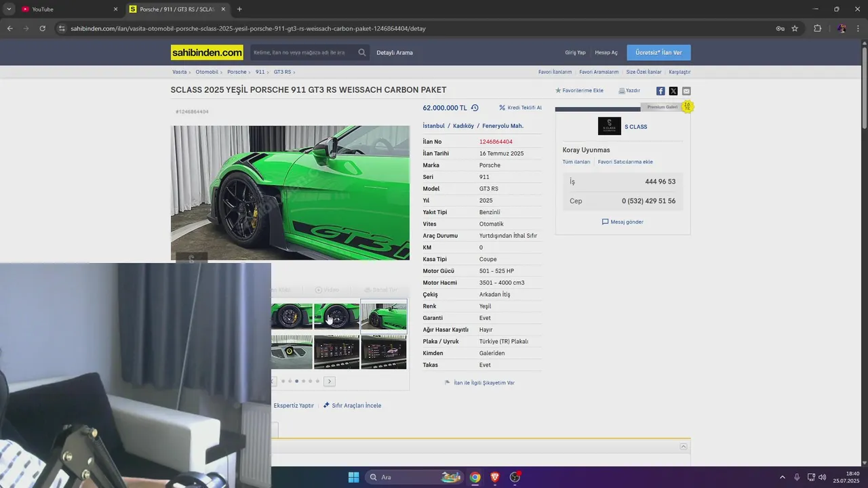The height and width of the screenshot is (488, 868).
Task: Open Detaylı Arama
Action: [395, 52]
